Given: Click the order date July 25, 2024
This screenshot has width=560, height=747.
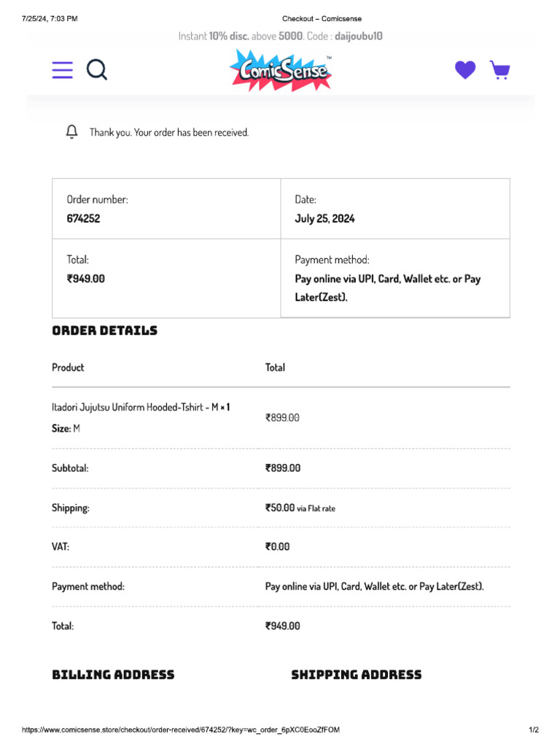Looking at the screenshot, I should (324, 219).
